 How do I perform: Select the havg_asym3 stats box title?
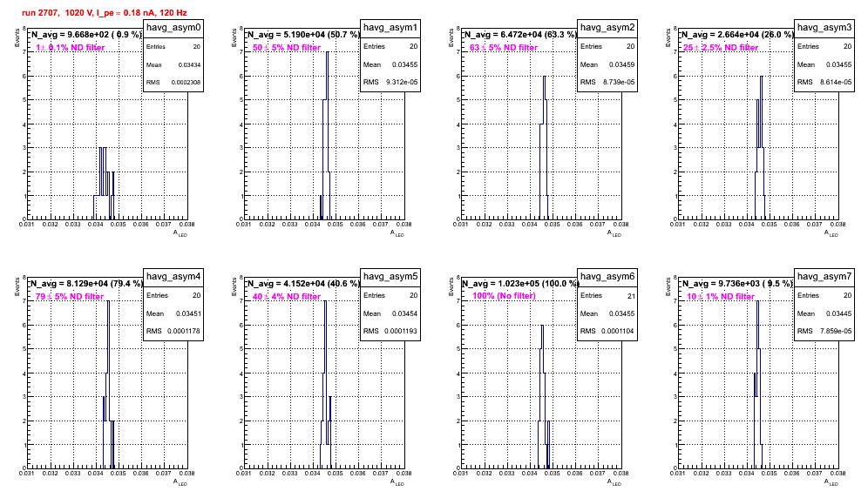tap(824, 27)
